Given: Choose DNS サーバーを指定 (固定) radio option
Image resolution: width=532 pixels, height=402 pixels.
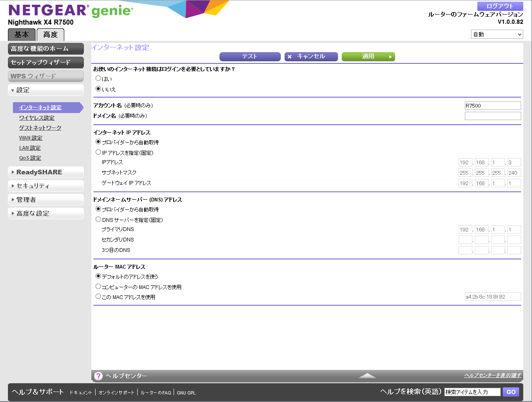Looking at the screenshot, I should coord(98,219).
